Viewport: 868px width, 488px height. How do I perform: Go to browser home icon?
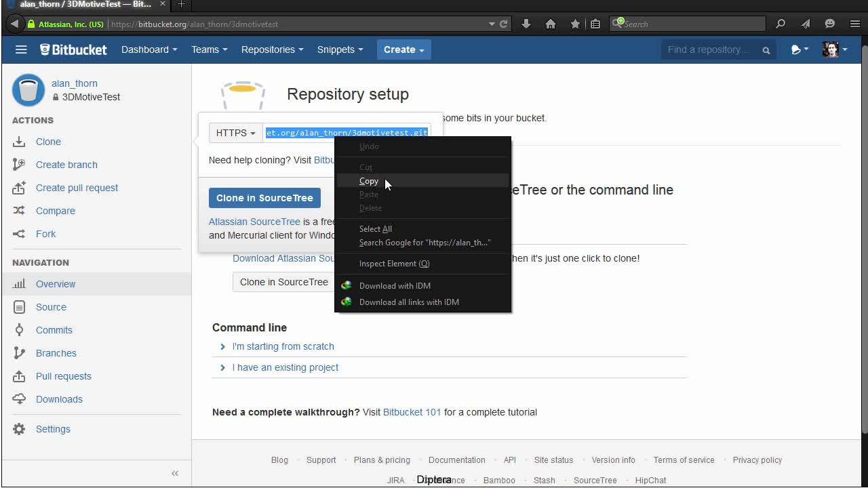click(551, 24)
